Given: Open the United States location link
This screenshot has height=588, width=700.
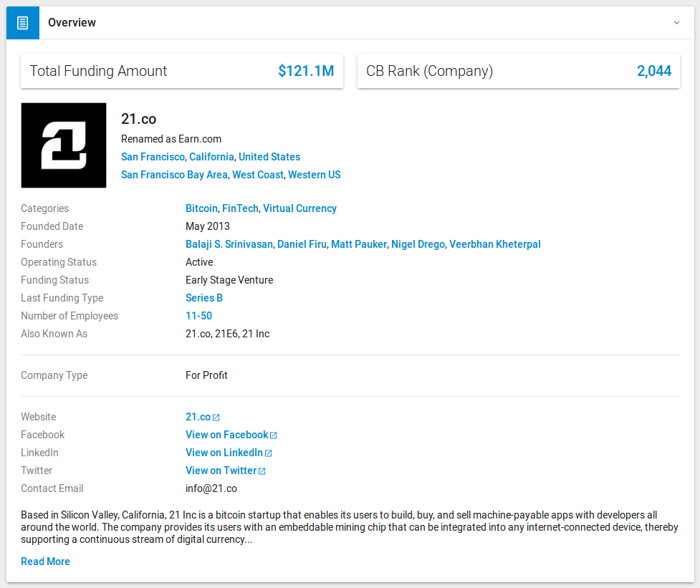Looking at the screenshot, I should (x=269, y=157).
